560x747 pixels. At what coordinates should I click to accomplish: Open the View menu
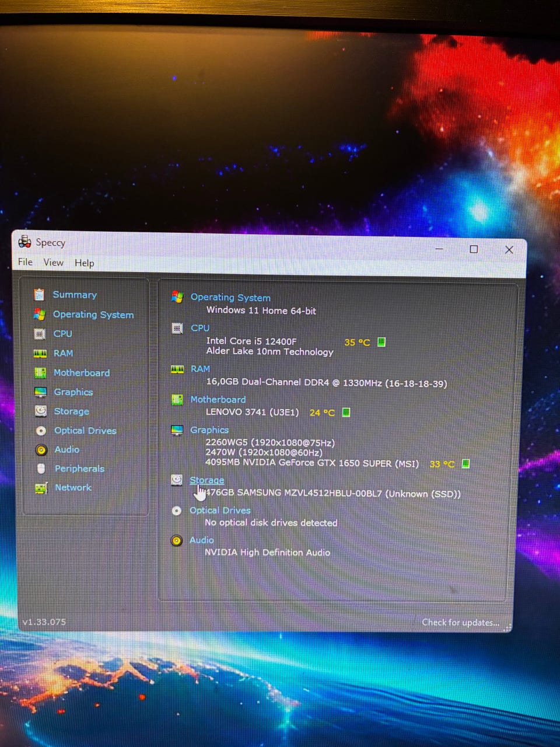pos(53,262)
